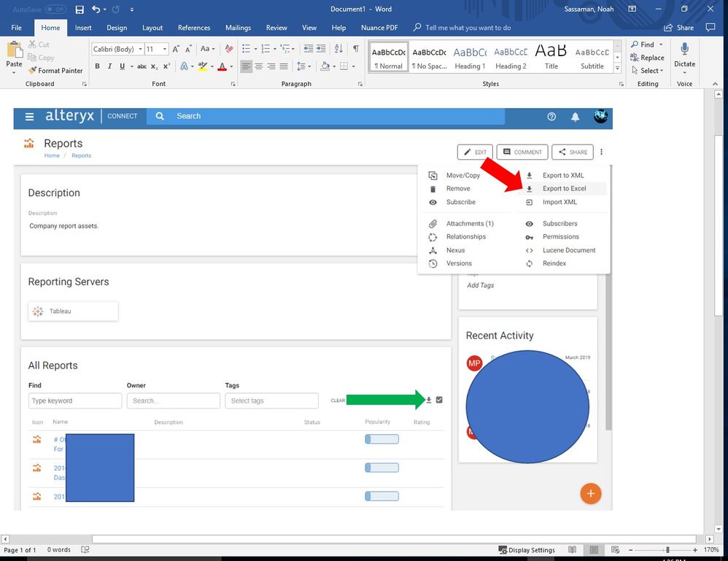This screenshot has width=728, height=561.
Task: Toggle Underline formatting
Action: (x=122, y=66)
